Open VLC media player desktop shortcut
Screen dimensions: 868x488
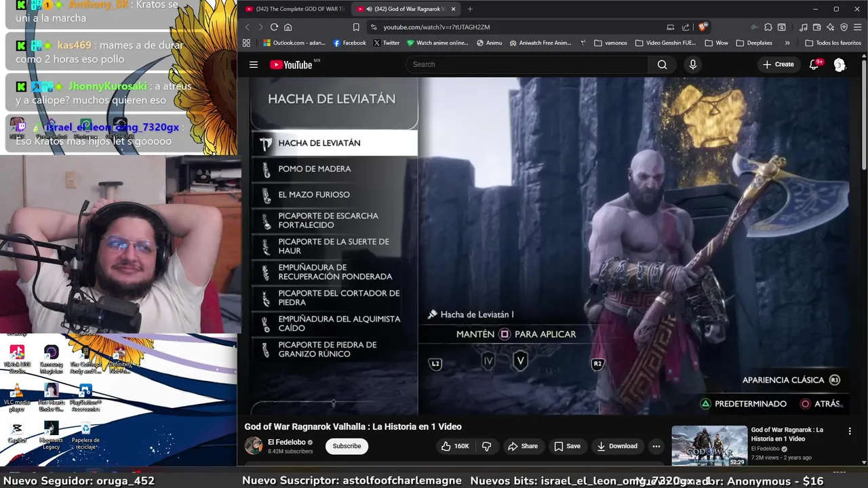[x=17, y=399]
